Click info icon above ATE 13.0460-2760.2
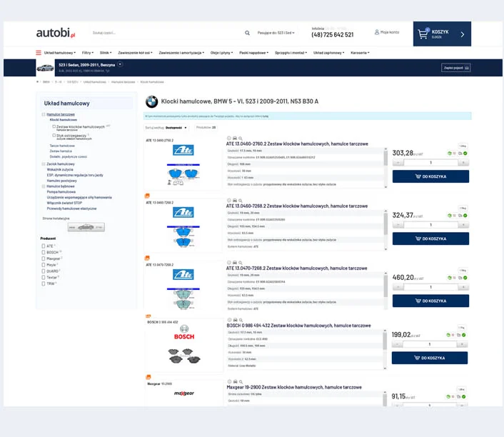504x437 pixels. pos(229,139)
